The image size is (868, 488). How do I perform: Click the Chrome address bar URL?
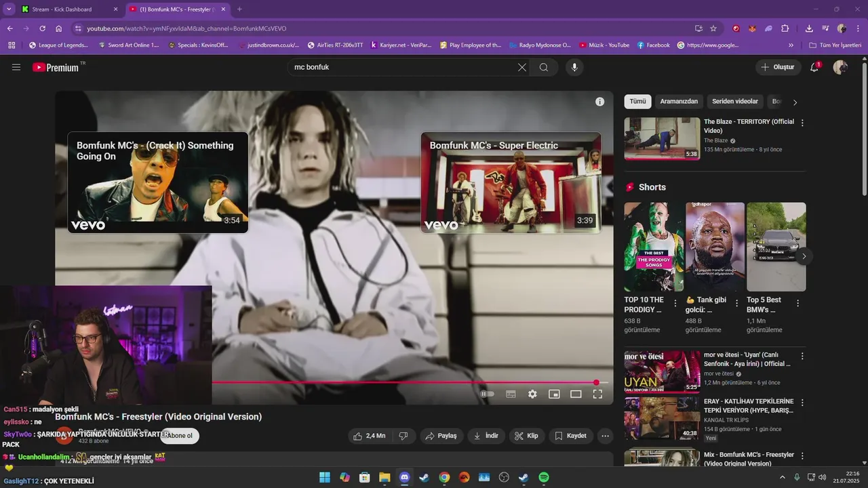click(x=186, y=28)
